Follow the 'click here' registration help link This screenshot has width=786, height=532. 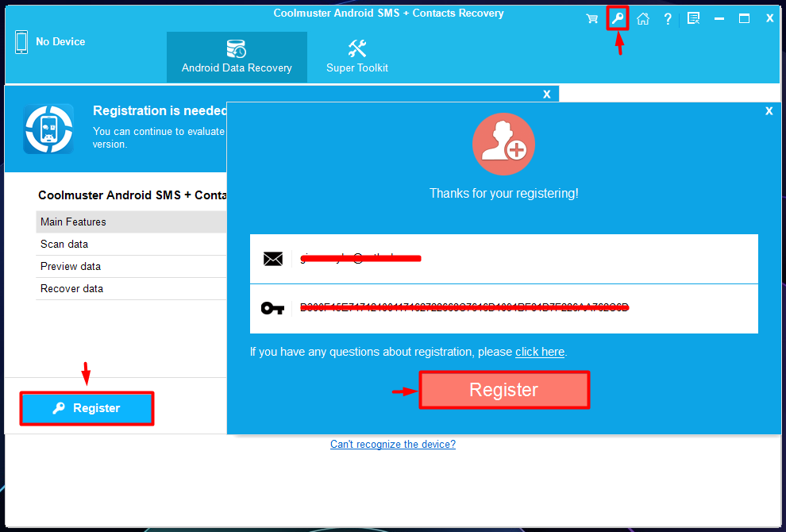pos(540,352)
